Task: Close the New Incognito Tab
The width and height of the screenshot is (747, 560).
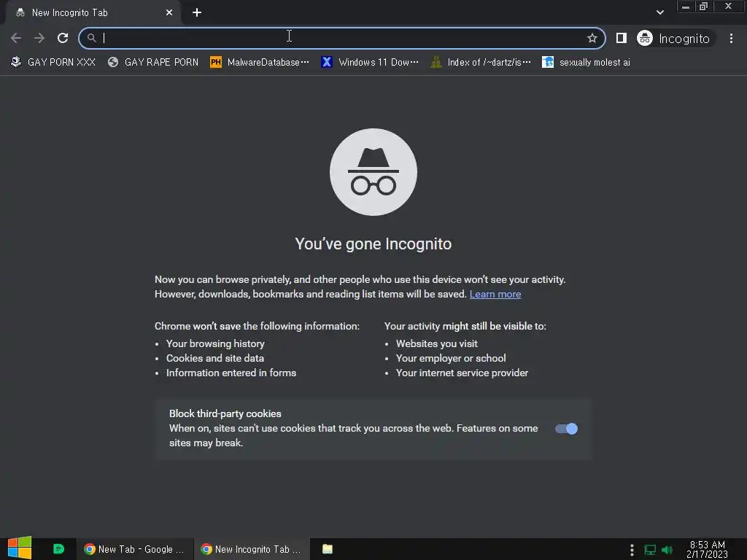Action: pos(169,13)
